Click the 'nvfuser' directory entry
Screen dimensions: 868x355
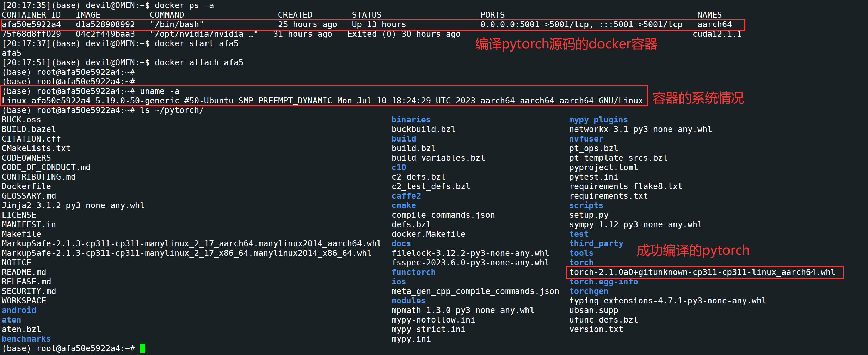click(x=586, y=139)
